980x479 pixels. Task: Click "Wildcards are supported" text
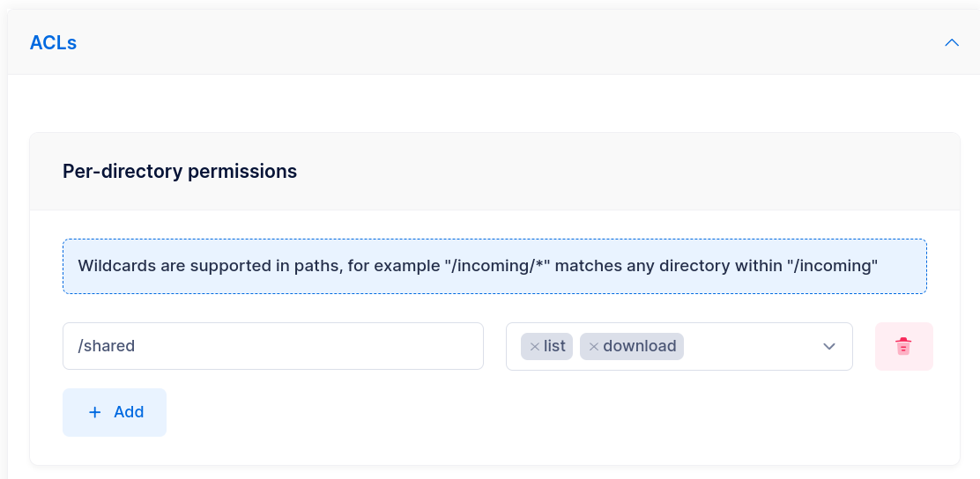tap(159, 266)
